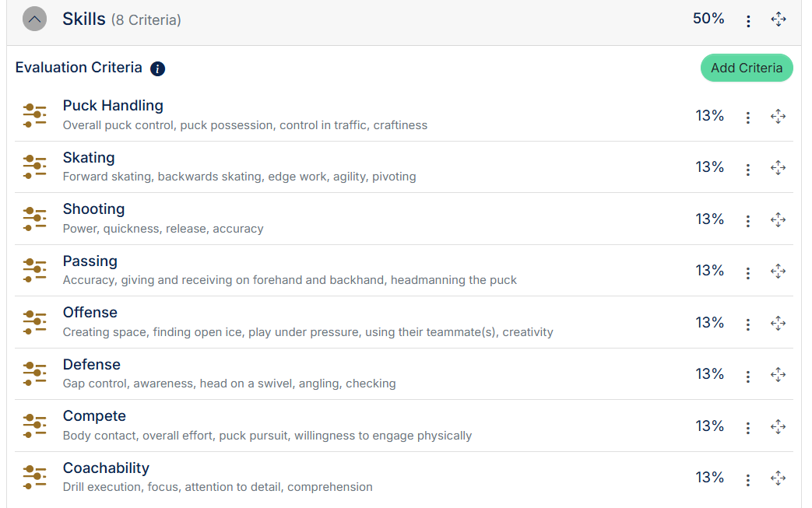812x508 pixels.
Task: Open the Offense three-dot menu
Action: (x=747, y=324)
